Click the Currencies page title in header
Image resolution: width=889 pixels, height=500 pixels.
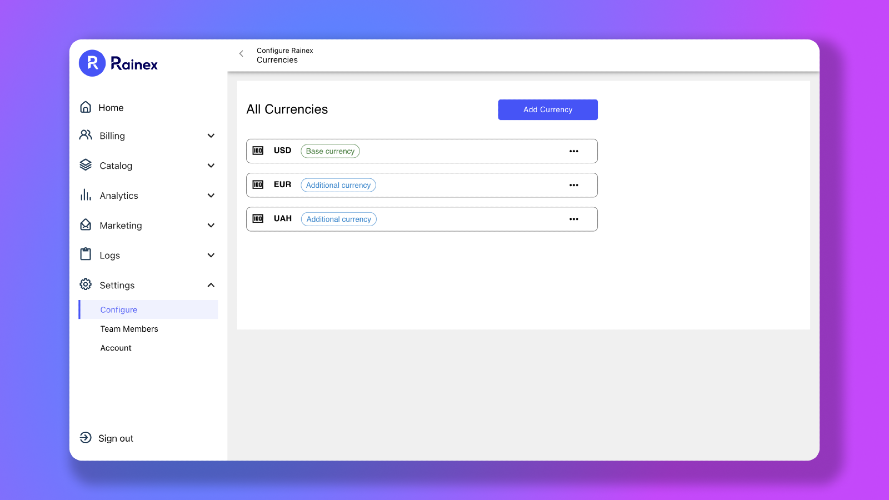coord(277,60)
